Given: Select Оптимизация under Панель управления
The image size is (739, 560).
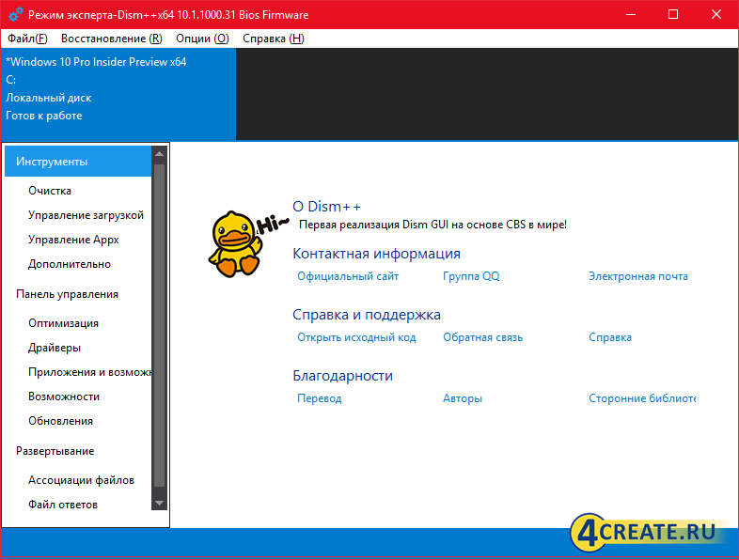Looking at the screenshot, I should tap(63, 323).
